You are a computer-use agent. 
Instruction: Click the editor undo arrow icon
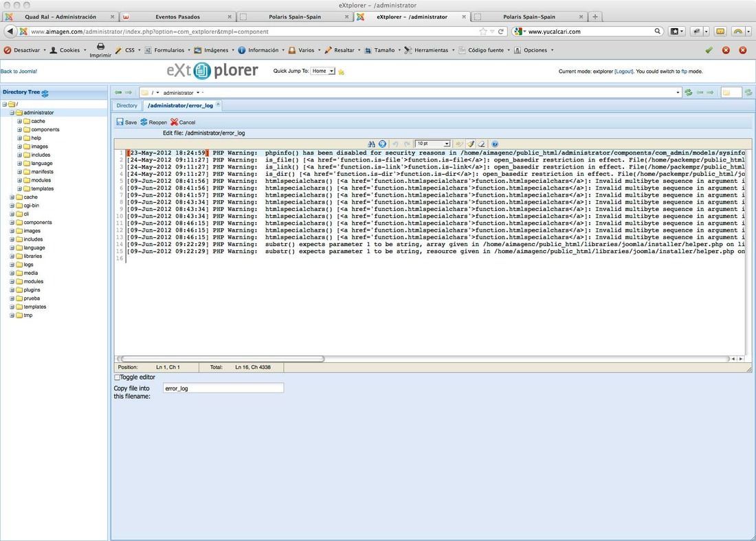(395, 144)
